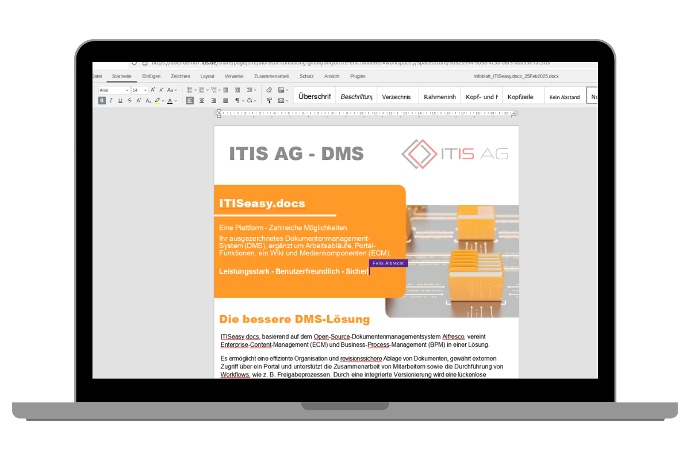Center align the paragraph
690x460 pixels.
click(201, 100)
